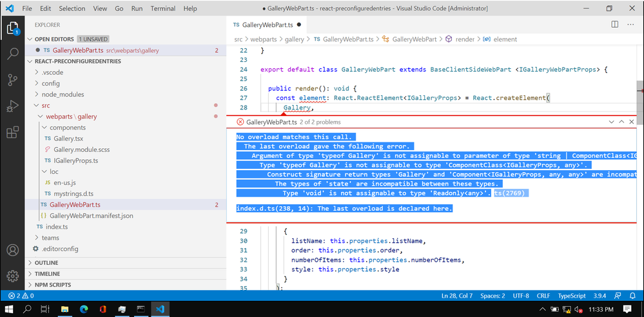Launch Microsoft Edge from the taskbar
Image resolution: width=644 pixels, height=317 pixels.
point(84,309)
